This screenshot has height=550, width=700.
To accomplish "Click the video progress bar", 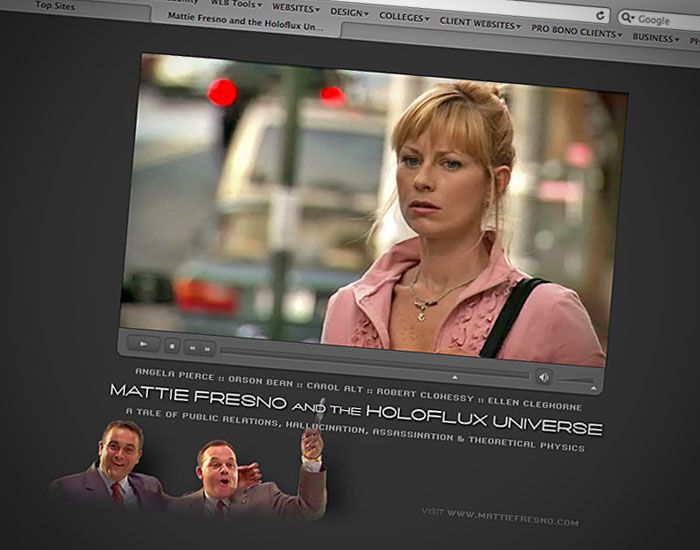I will 375,362.
